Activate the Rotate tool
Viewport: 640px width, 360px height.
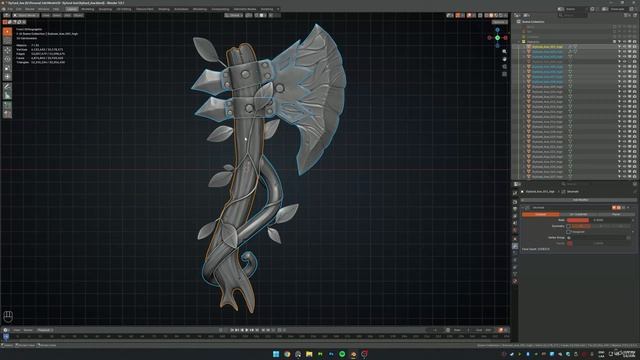coord(7,59)
